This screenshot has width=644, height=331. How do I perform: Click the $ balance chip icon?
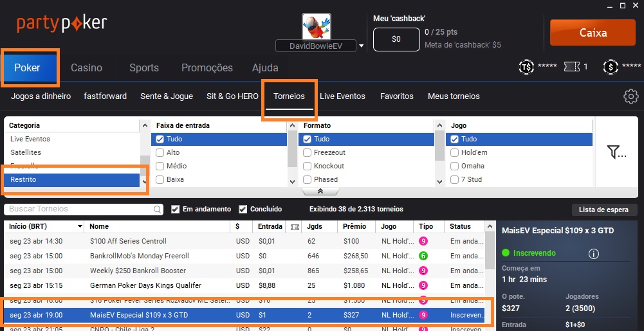point(611,66)
